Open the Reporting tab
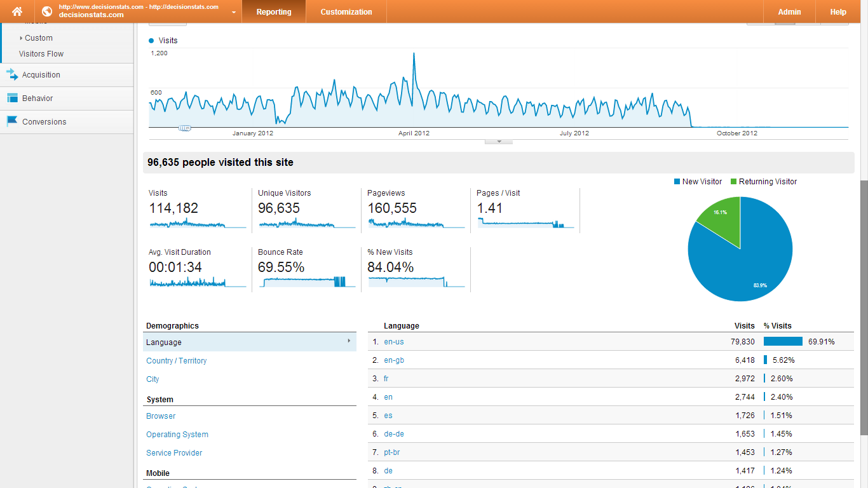The width and height of the screenshot is (868, 488). coord(274,12)
